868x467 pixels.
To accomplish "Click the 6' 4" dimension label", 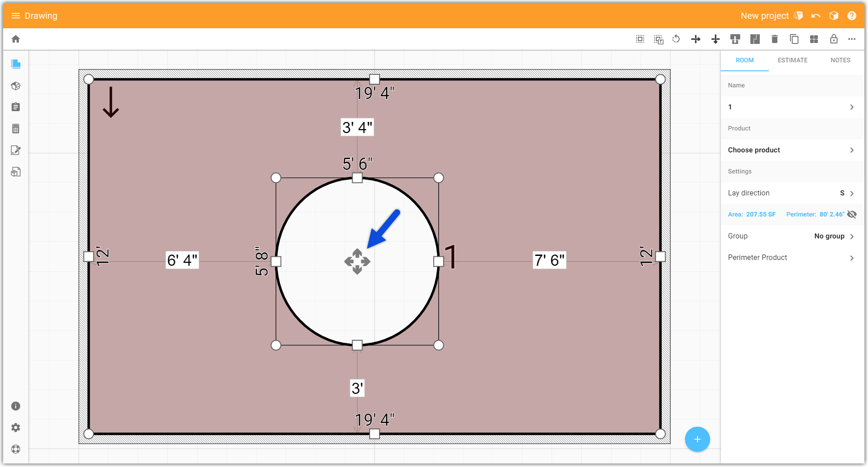I will (182, 260).
